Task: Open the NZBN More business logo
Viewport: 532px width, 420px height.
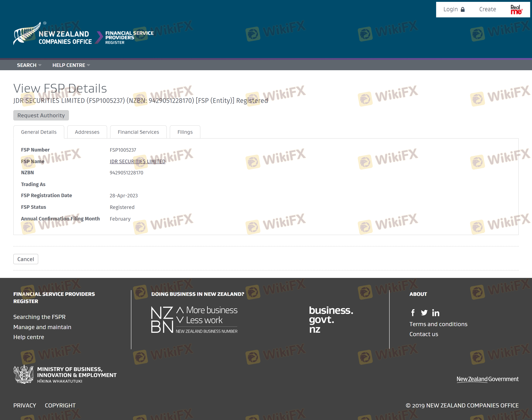Action: (194, 319)
